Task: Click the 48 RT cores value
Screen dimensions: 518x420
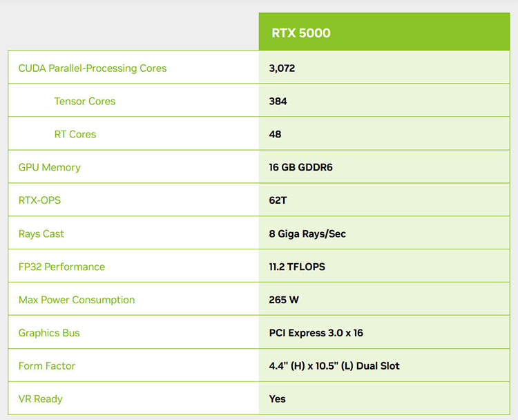Action: 275,134
